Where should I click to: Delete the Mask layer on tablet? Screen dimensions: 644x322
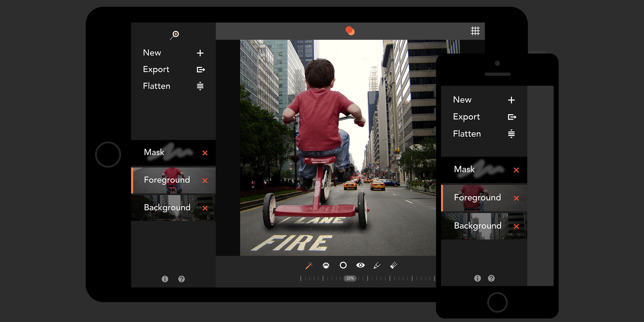(x=205, y=153)
